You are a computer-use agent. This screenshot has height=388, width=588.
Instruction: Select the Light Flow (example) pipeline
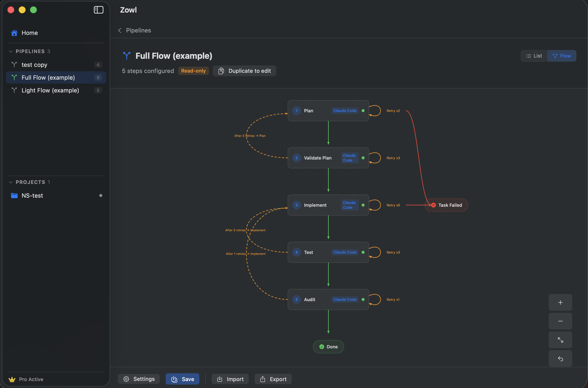(x=50, y=90)
